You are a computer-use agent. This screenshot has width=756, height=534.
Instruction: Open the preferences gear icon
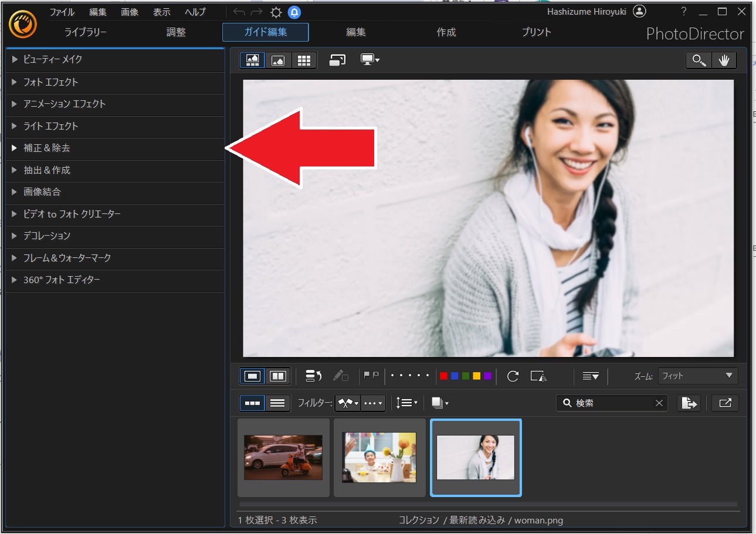tap(276, 12)
